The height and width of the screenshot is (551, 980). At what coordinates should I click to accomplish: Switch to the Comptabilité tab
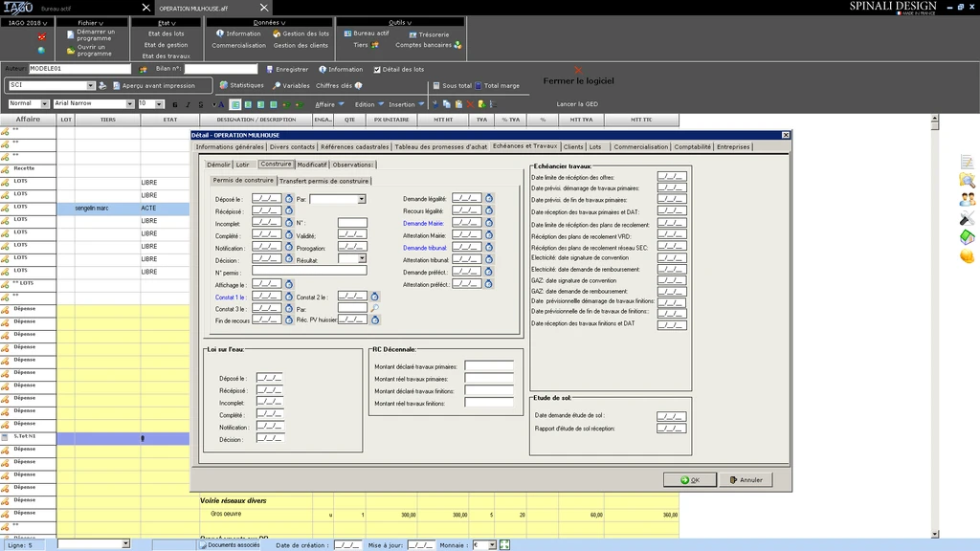(x=691, y=146)
